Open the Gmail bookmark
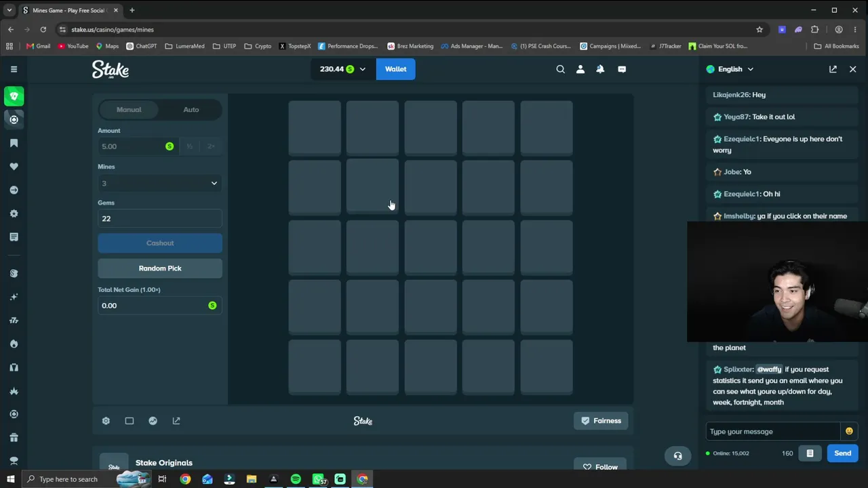 (x=38, y=46)
